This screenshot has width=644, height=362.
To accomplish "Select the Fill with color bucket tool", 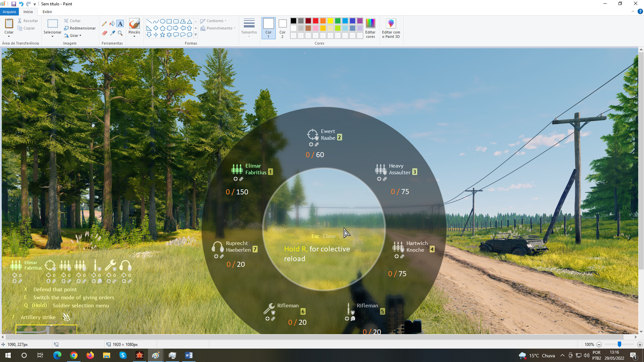I will [112, 24].
